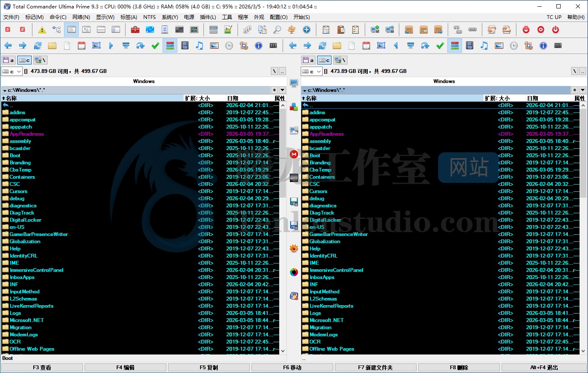
Task: Open the 配置(O) menu
Action: pyautogui.click(x=278, y=17)
